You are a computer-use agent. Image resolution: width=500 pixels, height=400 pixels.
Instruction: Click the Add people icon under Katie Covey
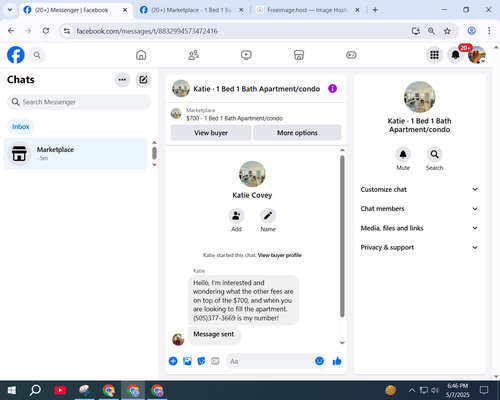point(236,216)
